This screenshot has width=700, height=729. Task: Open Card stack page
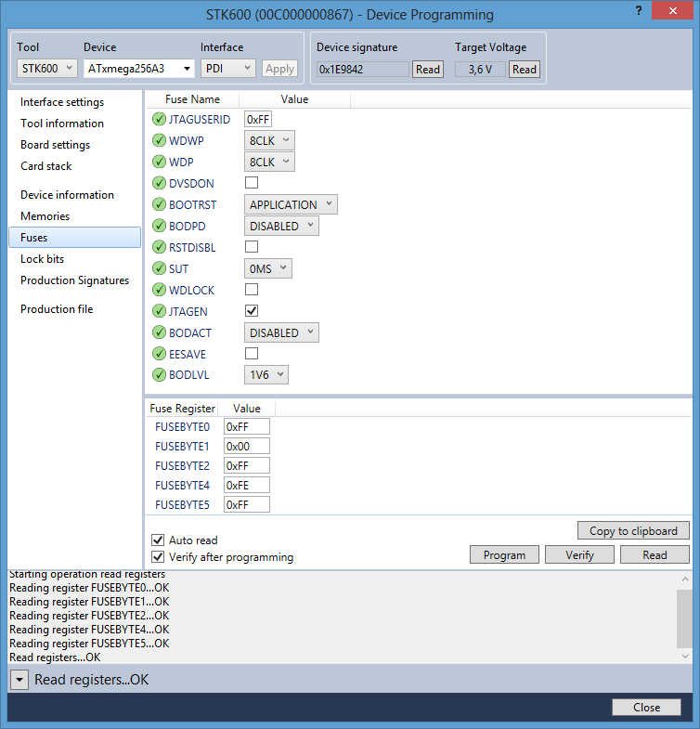[x=46, y=166]
